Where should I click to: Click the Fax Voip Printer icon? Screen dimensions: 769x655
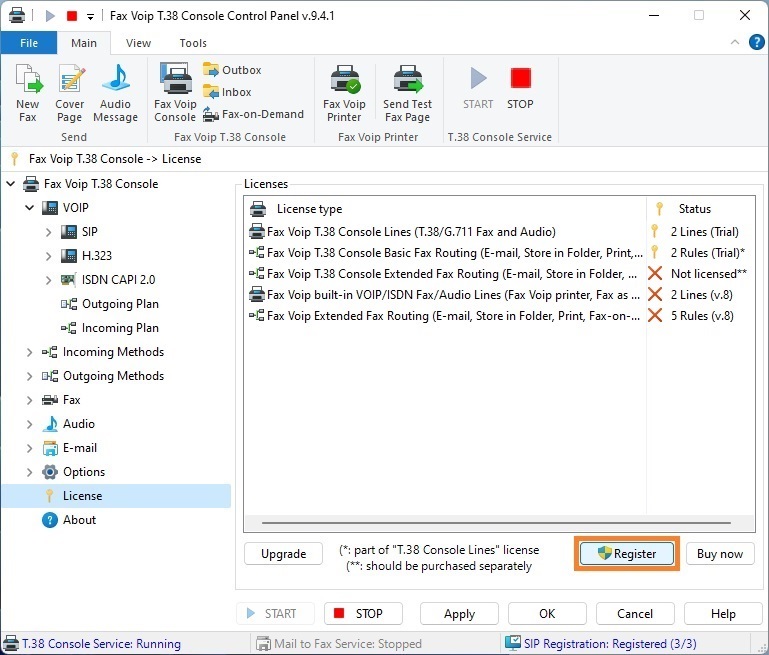point(344,93)
